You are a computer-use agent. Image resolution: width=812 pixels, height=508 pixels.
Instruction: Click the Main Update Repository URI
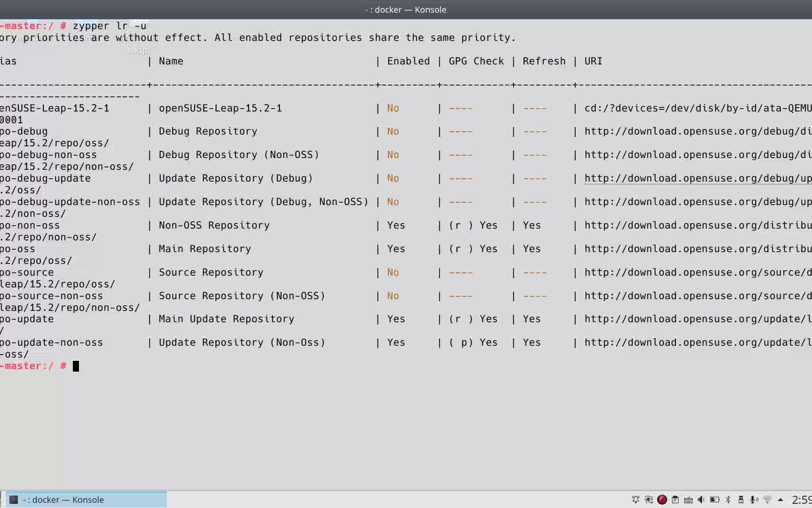[698, 319]
